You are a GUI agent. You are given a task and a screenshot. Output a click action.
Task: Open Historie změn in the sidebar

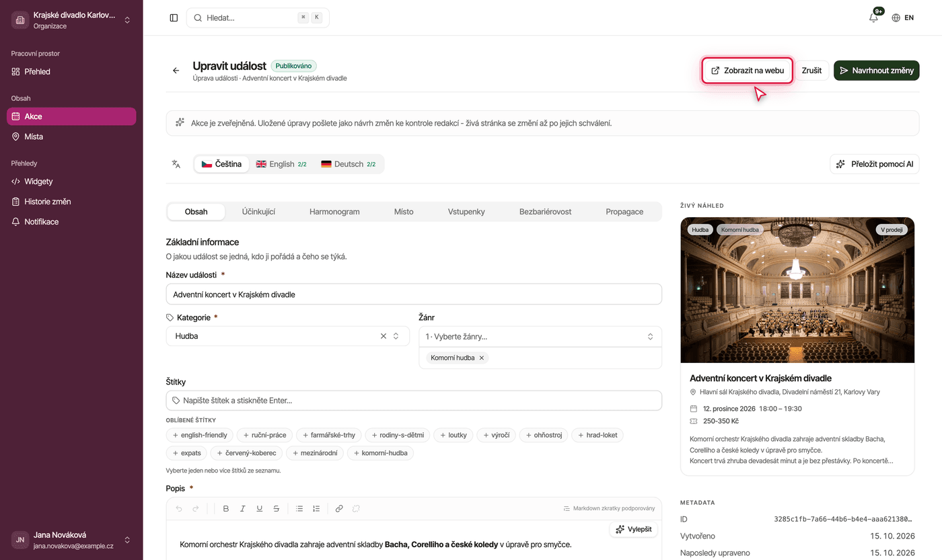coord(71,202)
